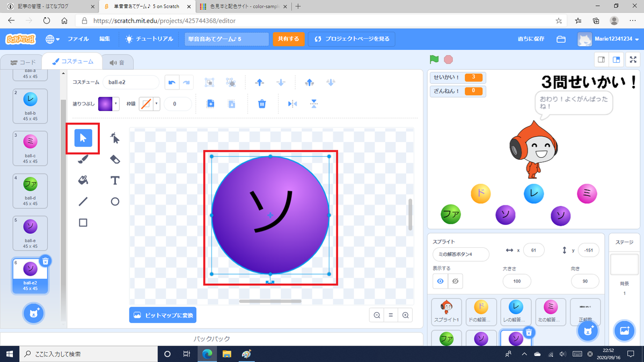Delete costume ball-e2 via trash badge
The height and width of the screenshot is (362, 644).
[x=46, y=261]
